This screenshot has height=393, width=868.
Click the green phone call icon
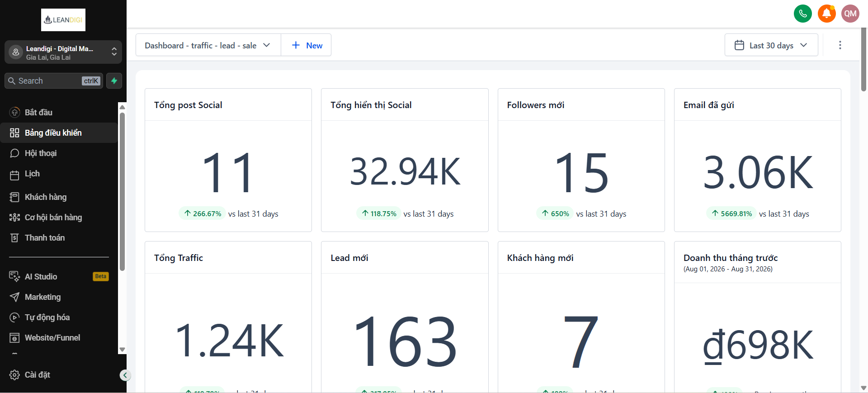click(802, 14)
